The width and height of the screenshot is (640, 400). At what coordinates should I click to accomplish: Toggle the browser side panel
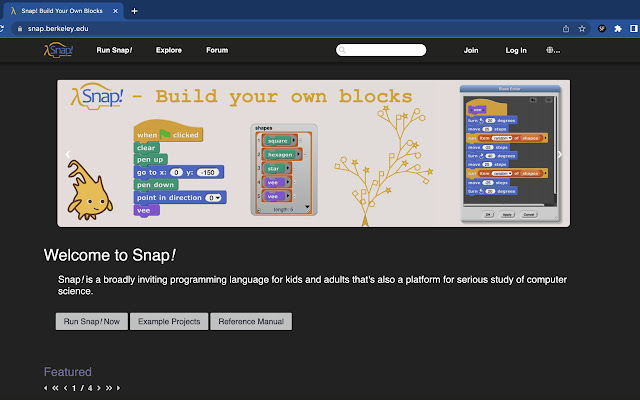coord(634,29)
